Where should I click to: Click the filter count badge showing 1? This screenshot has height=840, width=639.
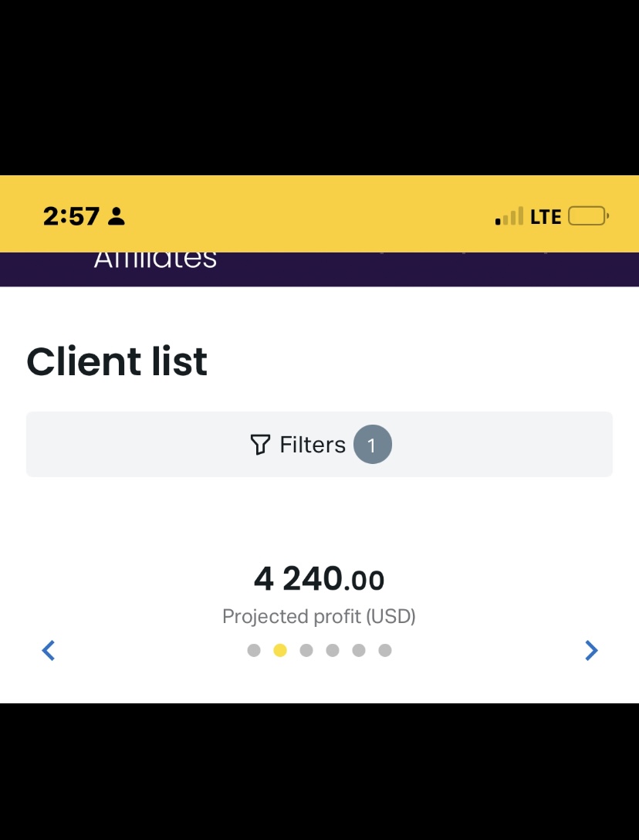pos(373,445)
